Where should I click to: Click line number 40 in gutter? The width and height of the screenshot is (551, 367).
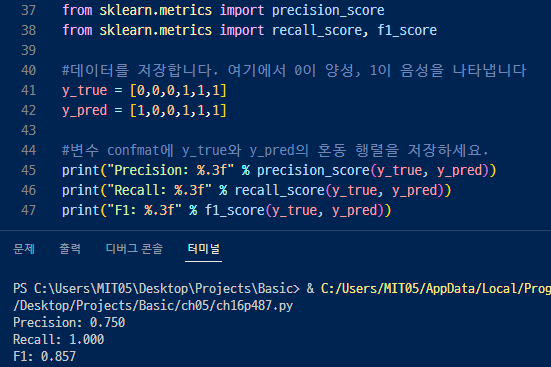click(28, 70)
